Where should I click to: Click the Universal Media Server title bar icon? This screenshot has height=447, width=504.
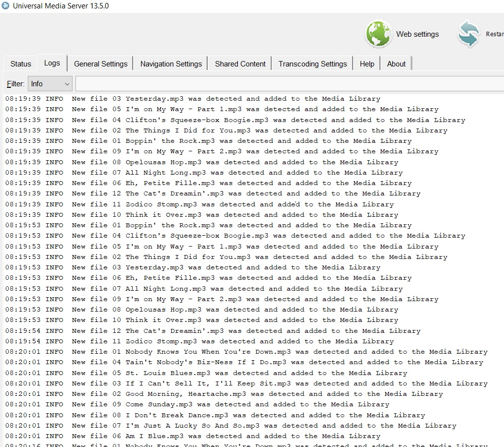pos(6,6)
